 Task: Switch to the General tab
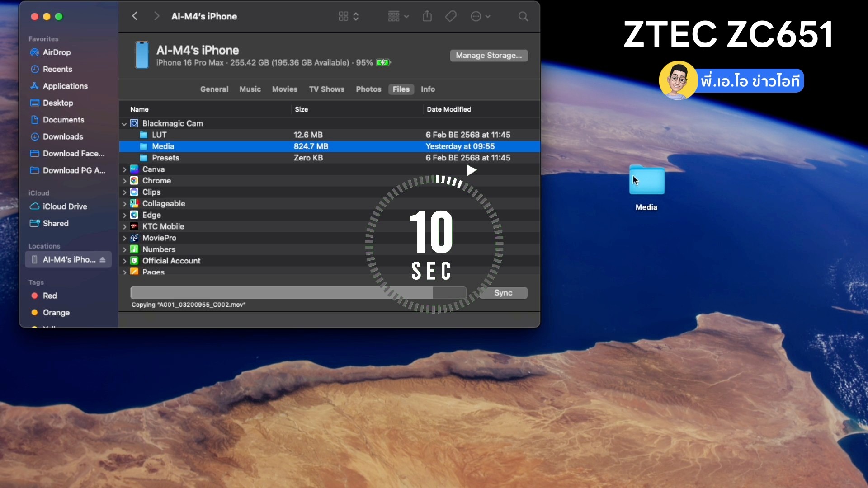click(x=214, y=89)
